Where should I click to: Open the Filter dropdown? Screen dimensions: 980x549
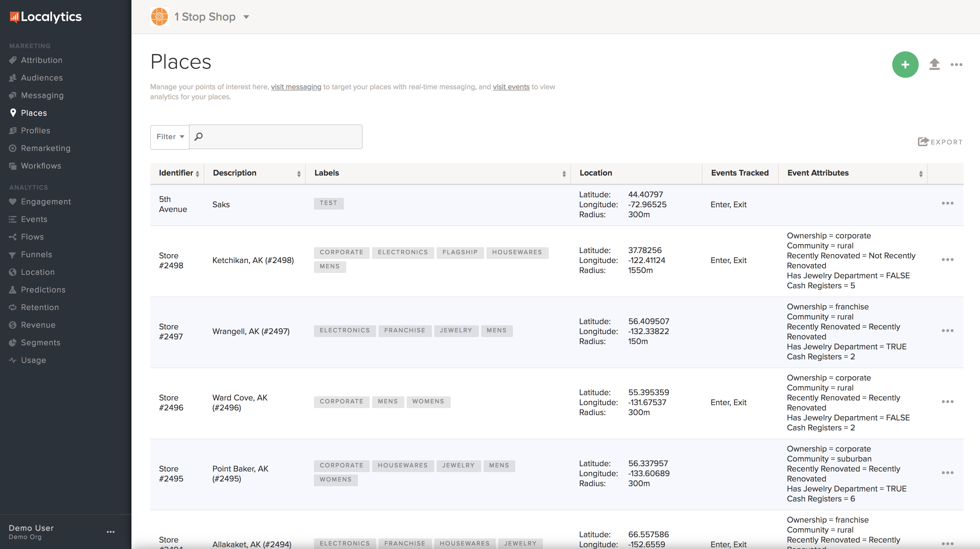coord(170,137)
